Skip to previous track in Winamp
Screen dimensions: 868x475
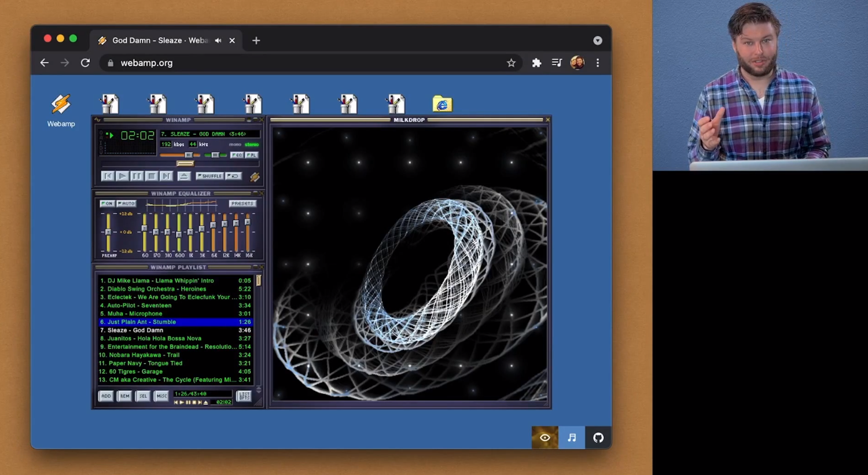click(x=108, y=176)
